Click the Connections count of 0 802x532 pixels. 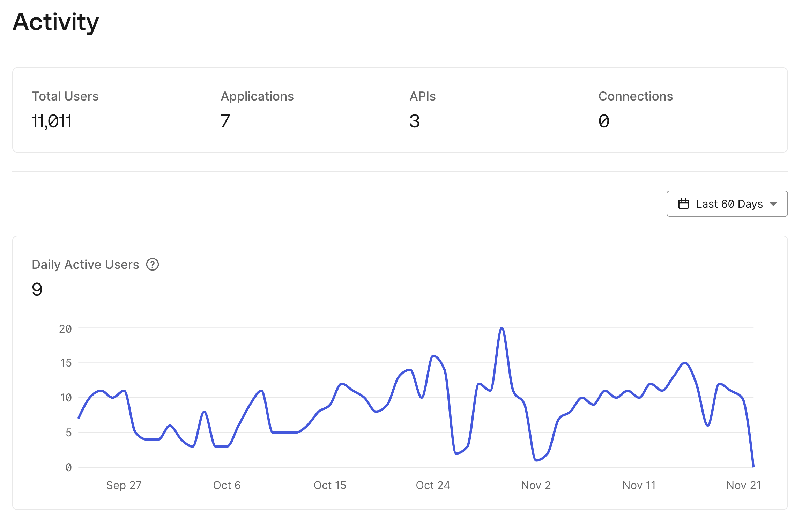604,121
